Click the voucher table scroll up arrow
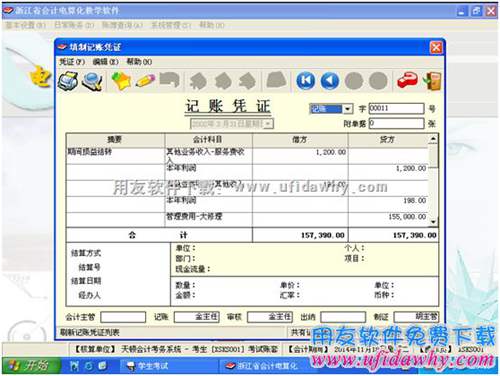The width and height of the screenshot is (500, 376). click(x=433, y=139)
